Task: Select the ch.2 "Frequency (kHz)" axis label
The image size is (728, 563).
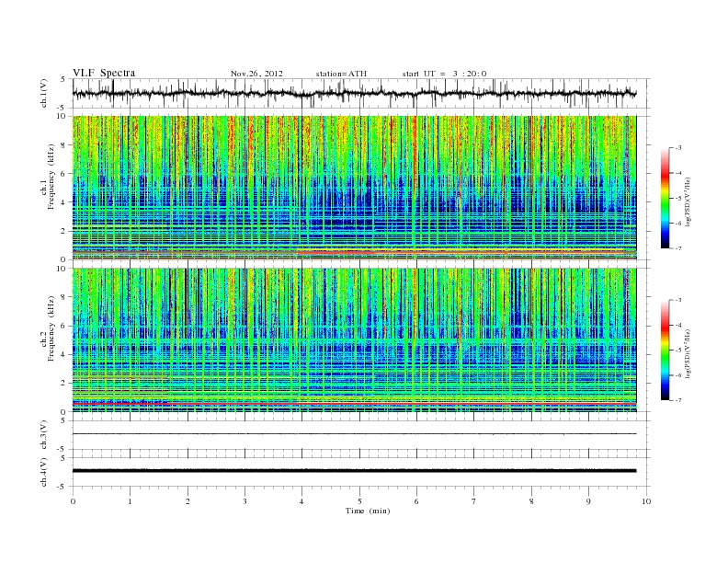Action: (51, 328)
